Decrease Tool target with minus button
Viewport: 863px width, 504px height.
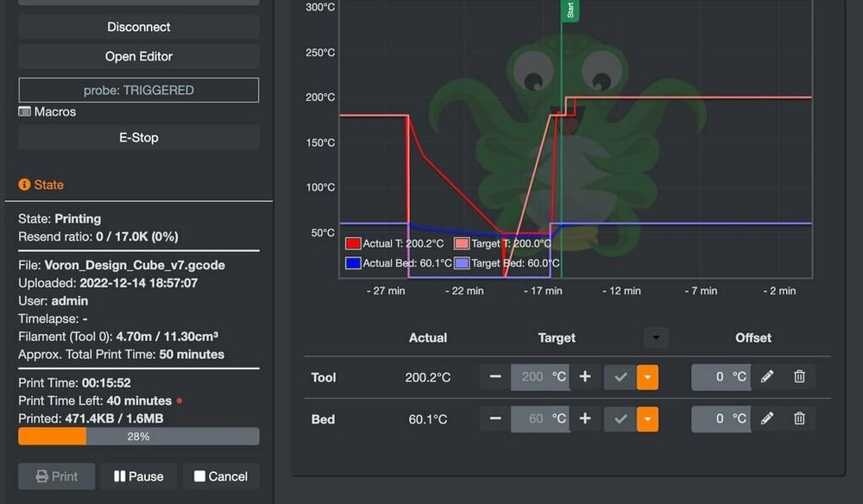tap(495, 377)
